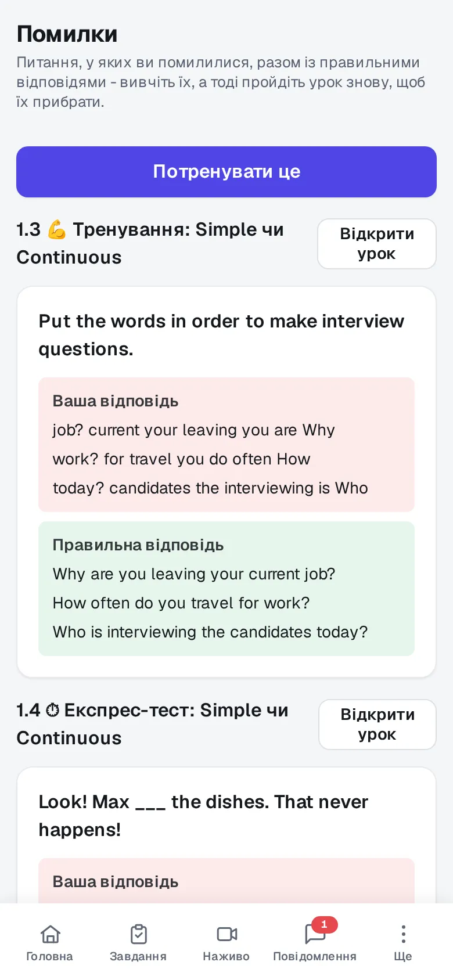
Task: Click the stopwatch emoji in lesson 1.4 title
Action: [x=52, y=710]
